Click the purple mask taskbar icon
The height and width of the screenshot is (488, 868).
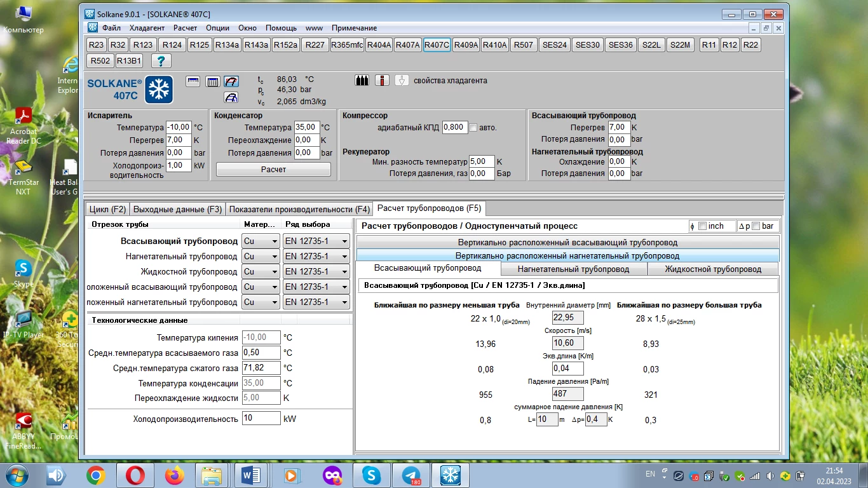[x=332, y=475]
